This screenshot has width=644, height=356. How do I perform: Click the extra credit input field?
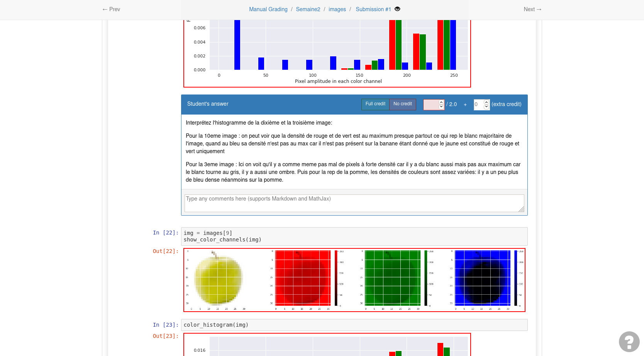click(x=479, y=105)
